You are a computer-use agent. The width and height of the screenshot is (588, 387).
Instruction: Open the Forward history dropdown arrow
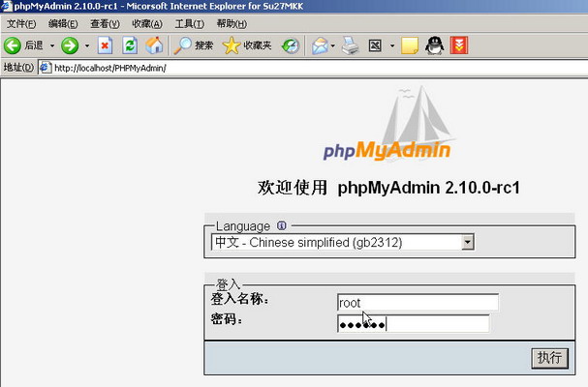tap(87, 45)
